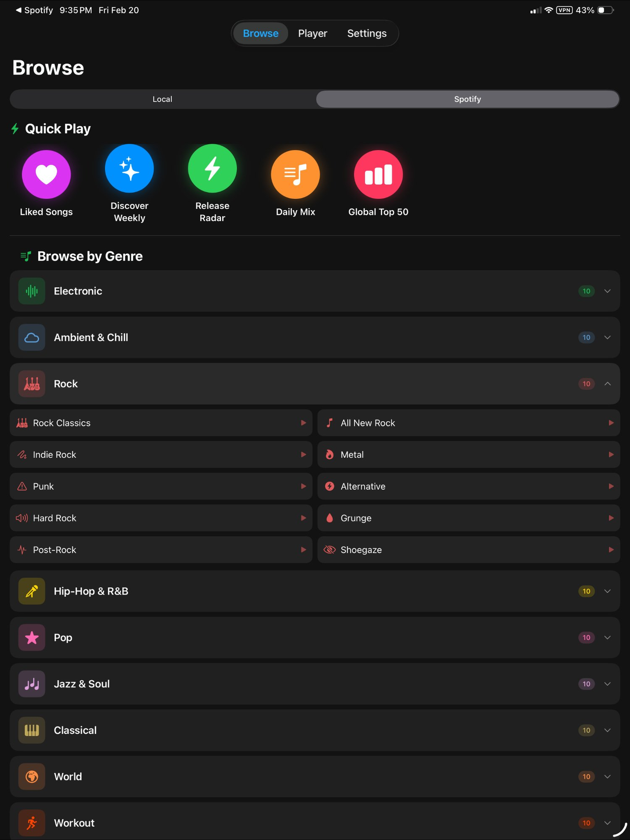Open Global Top 50 chart icon
Viewport: 630px width, 840px height.
click(x=378, y=174)
